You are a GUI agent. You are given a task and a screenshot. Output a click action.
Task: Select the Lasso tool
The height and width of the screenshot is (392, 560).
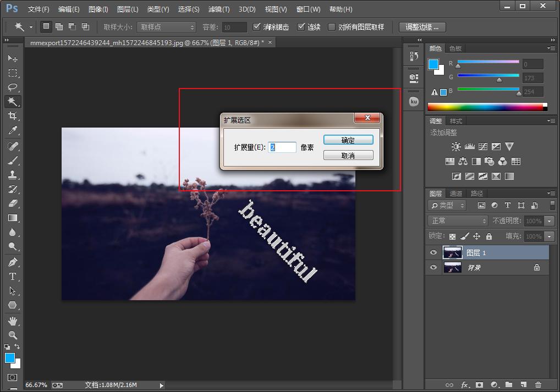pos(13,87)
